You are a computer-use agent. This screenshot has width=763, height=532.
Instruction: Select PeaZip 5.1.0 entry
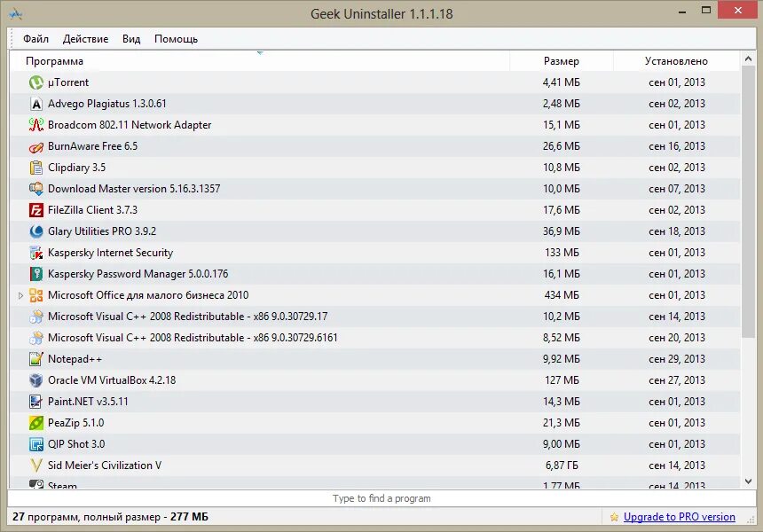coord(76,423)
